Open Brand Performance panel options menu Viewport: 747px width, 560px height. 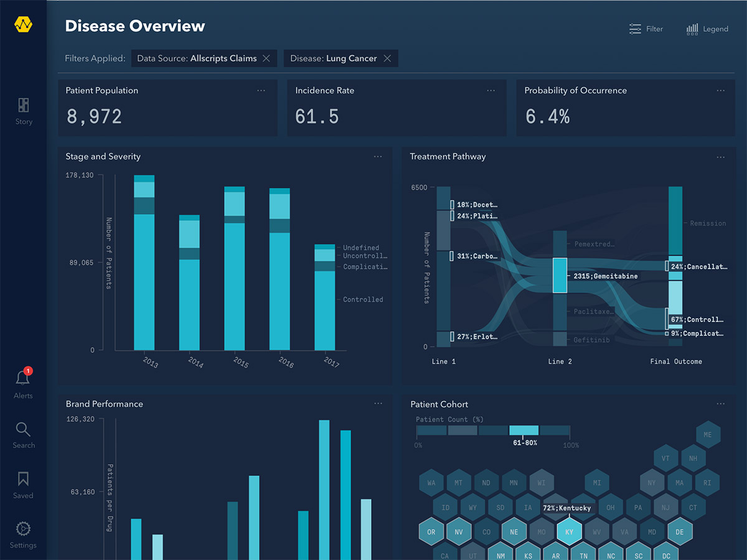pos(378,404)
